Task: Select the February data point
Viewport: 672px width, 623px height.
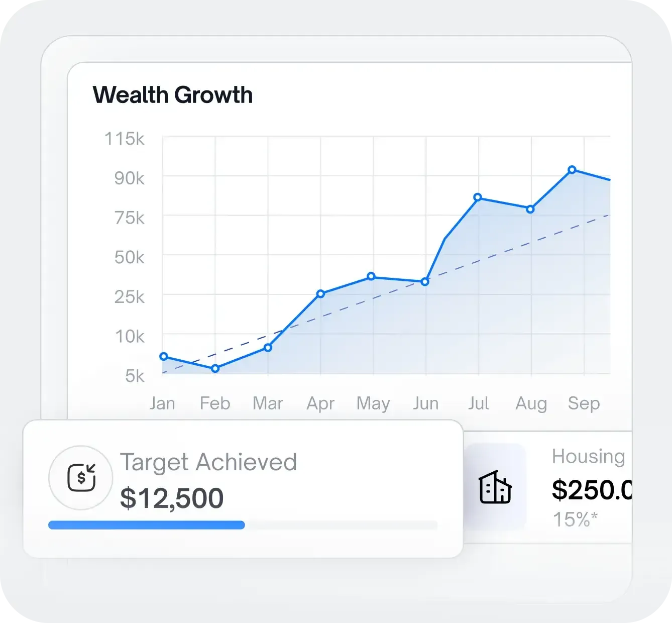Action: [215, 368]
